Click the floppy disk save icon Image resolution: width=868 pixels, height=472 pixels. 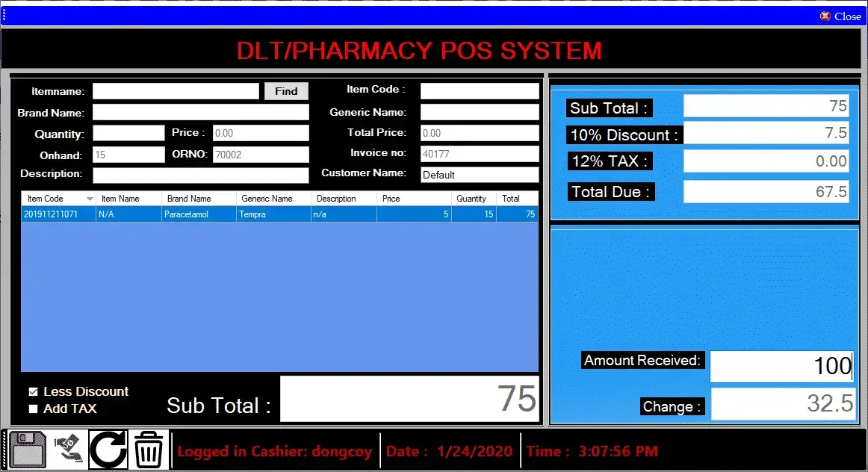(x=28, y=450)
